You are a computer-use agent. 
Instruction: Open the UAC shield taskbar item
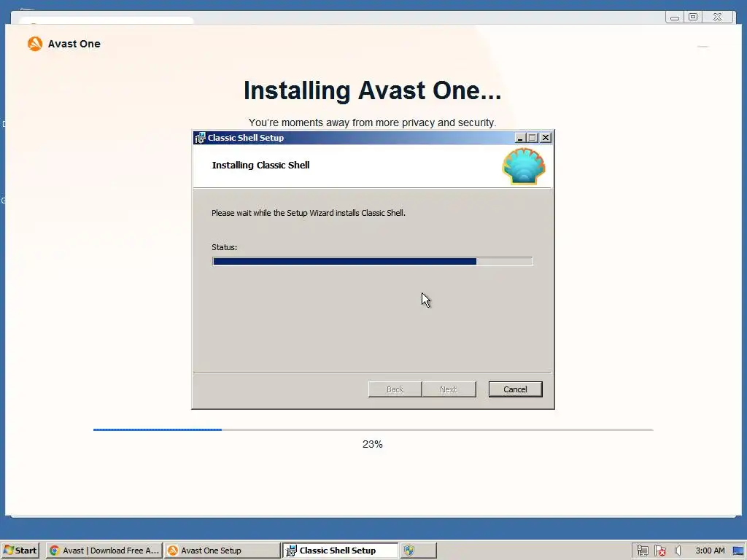pos(418,550)
